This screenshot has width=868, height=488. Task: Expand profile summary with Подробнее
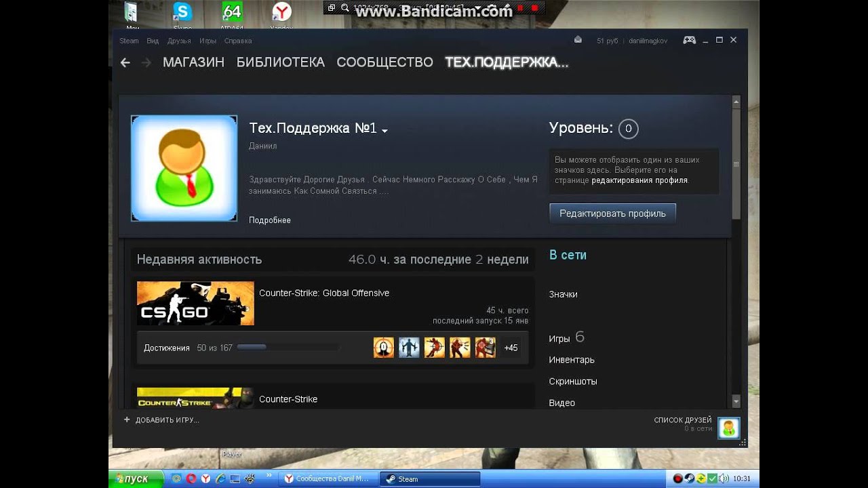pos(270,220)
